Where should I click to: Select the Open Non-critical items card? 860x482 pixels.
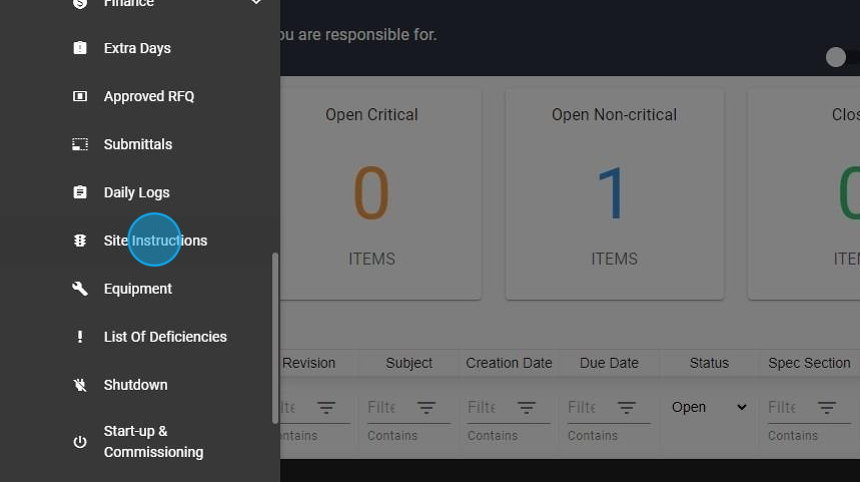614,194
